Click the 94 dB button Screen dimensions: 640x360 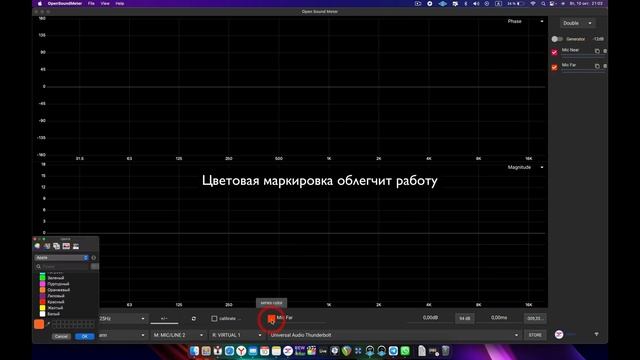(464, 318)
